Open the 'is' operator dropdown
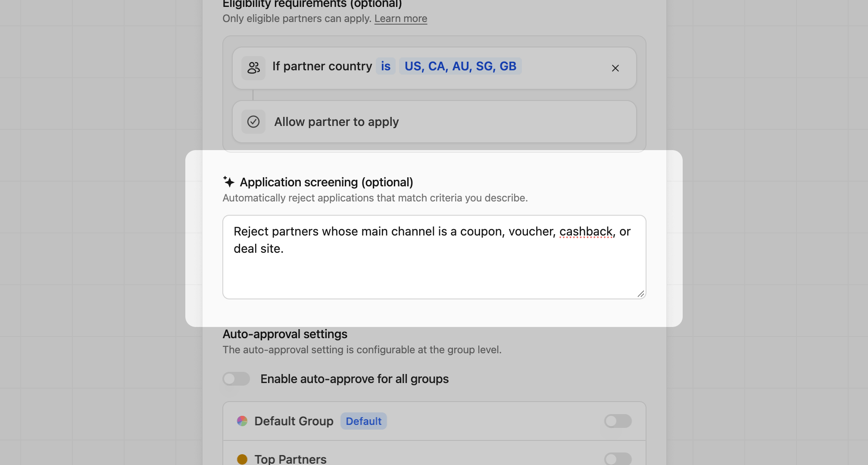Screen dimensions: 868x465 coord(386,66)
